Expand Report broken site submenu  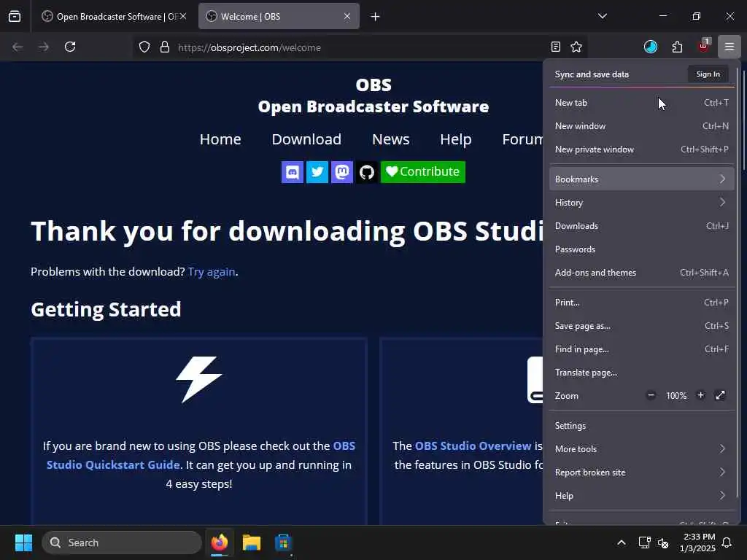point(641,472)
